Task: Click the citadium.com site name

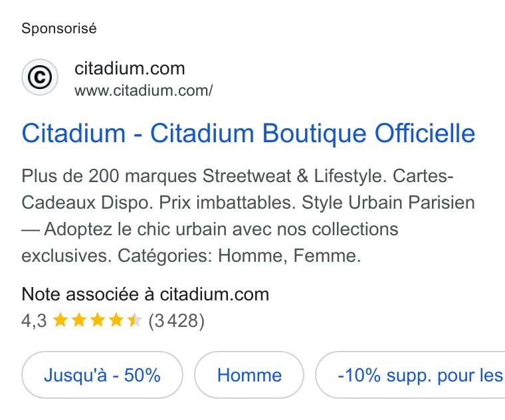Action: tap(130, 68)
